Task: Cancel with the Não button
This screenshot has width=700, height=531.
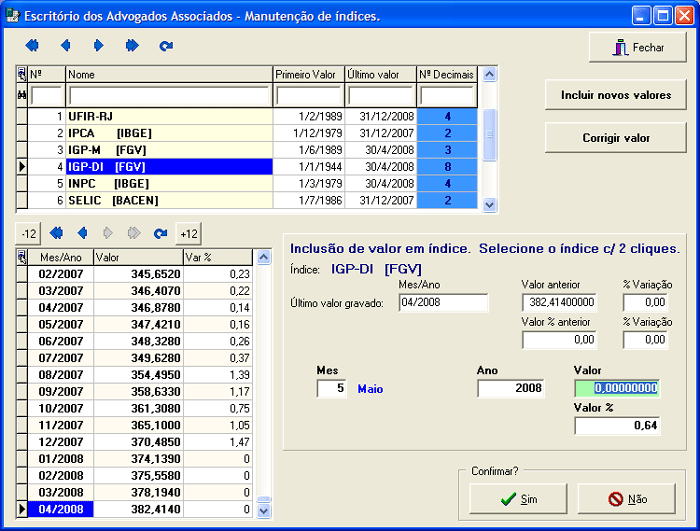Action: [x=627, y=499]
